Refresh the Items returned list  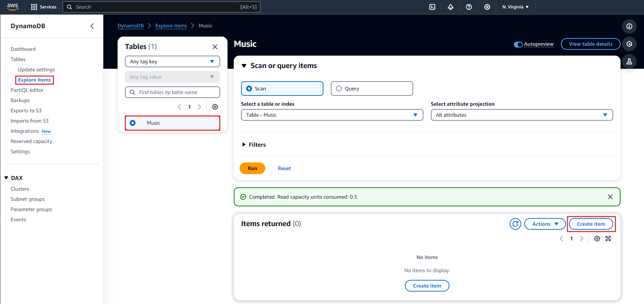(515, 224)
